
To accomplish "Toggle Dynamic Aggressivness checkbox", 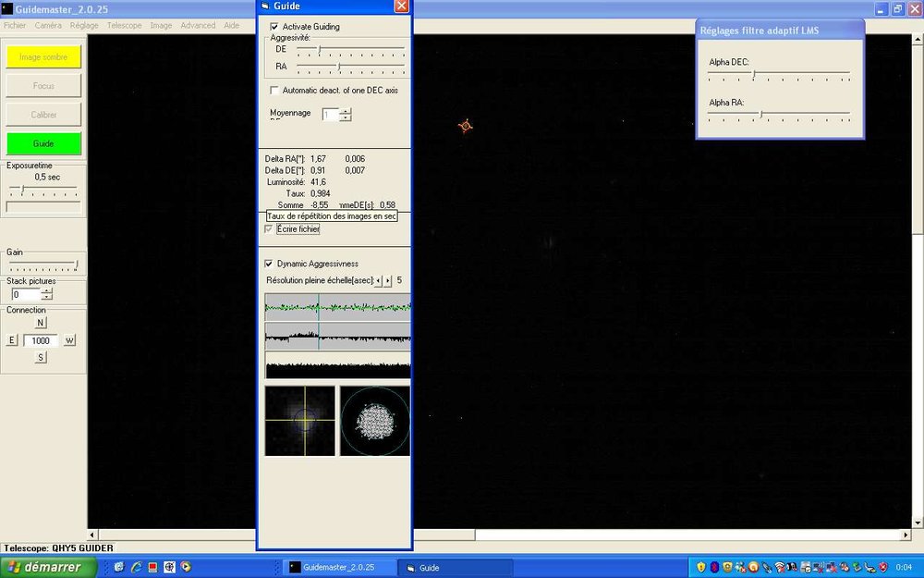I will tap(269, 264).
